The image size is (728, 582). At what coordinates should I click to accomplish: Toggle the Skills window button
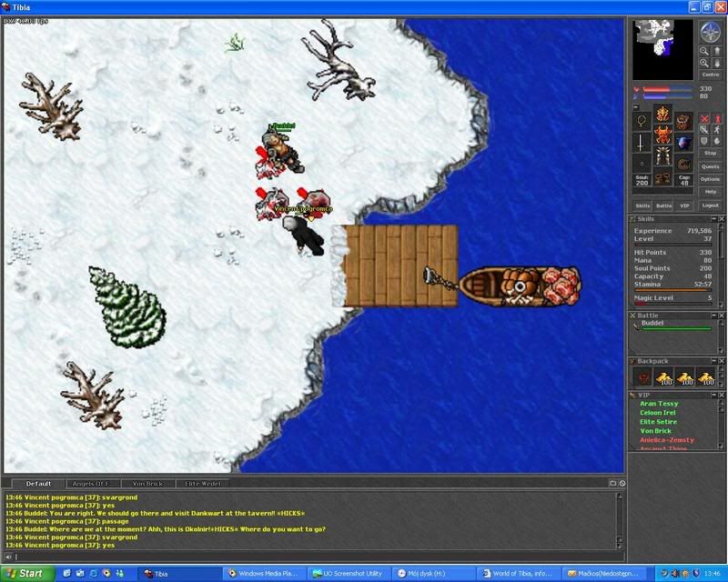[x=642, y=206]
